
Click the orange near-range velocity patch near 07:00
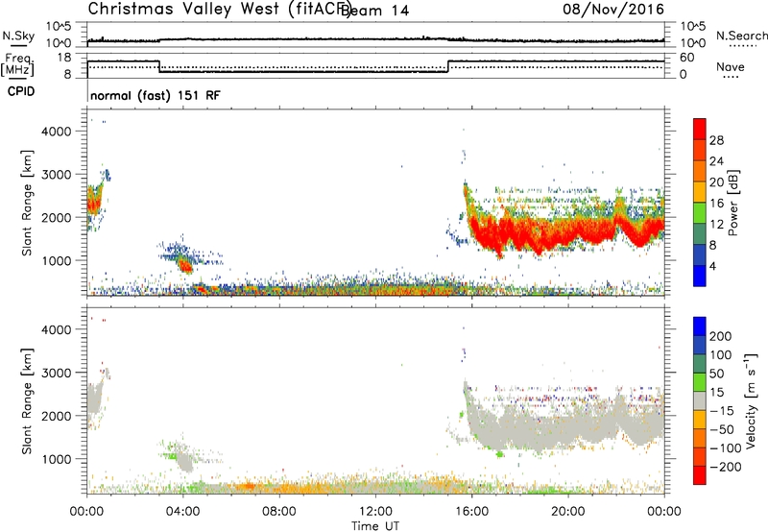pos(248,487)
